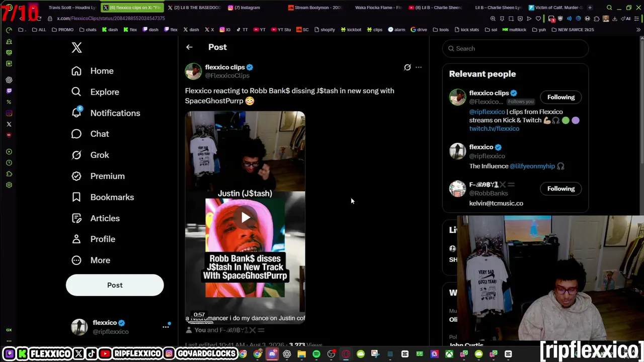
Task: Open the PROMO bookmarks folder
Action: point(62,30)
